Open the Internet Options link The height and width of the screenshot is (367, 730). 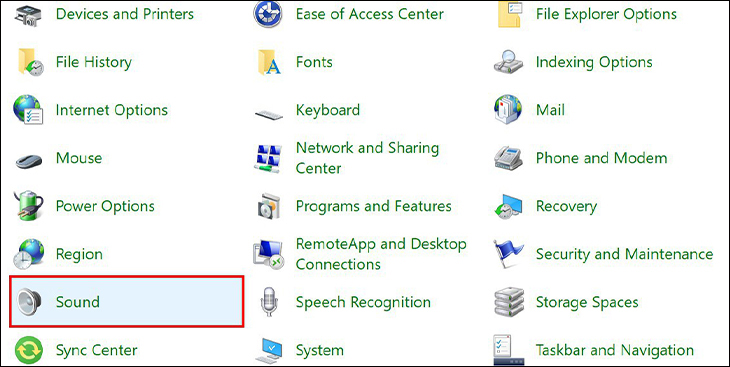point(111,110)
